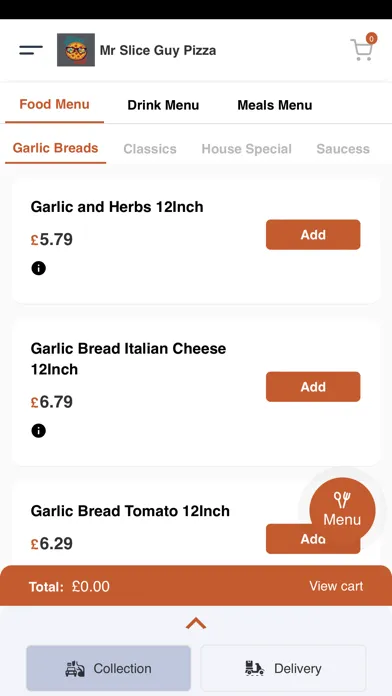Open the floating Menu fork button
The image size is (392, 696).
pos(342,510)
